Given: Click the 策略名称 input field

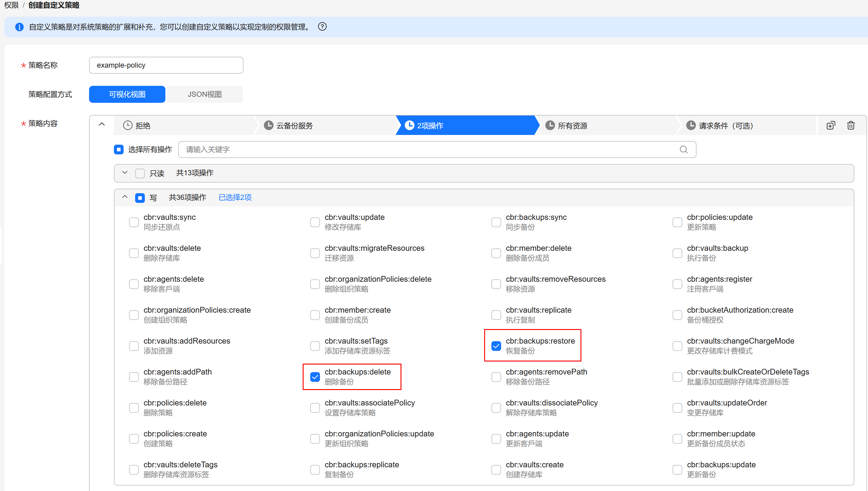Looking at the screenshot, I should [166, 65].
